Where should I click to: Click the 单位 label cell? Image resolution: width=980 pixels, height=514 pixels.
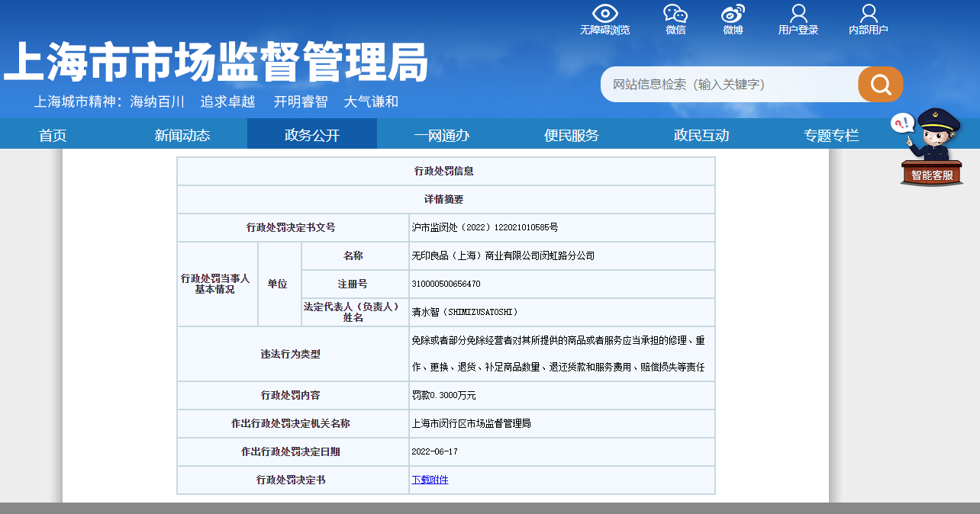279,284
